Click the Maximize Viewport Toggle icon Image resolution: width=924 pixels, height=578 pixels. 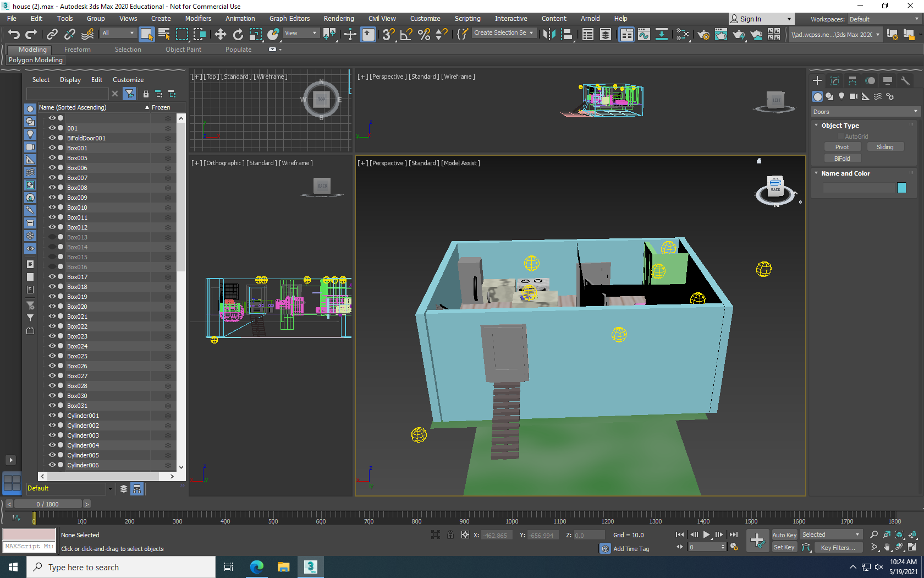tap(912, 547)
